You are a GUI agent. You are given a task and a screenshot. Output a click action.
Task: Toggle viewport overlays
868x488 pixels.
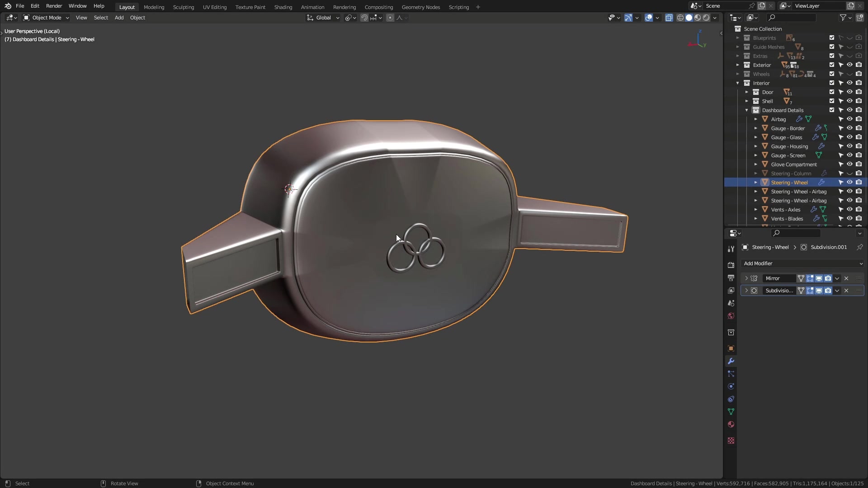pyautogui.click(x=649, y=18)
